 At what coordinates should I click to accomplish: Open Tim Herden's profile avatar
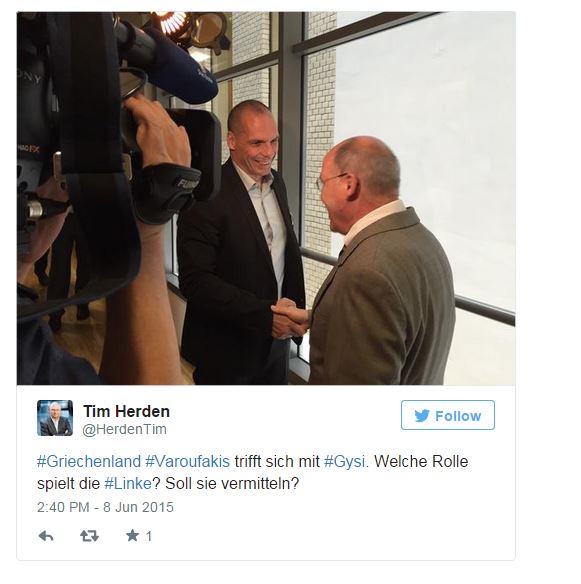point(55,418)
